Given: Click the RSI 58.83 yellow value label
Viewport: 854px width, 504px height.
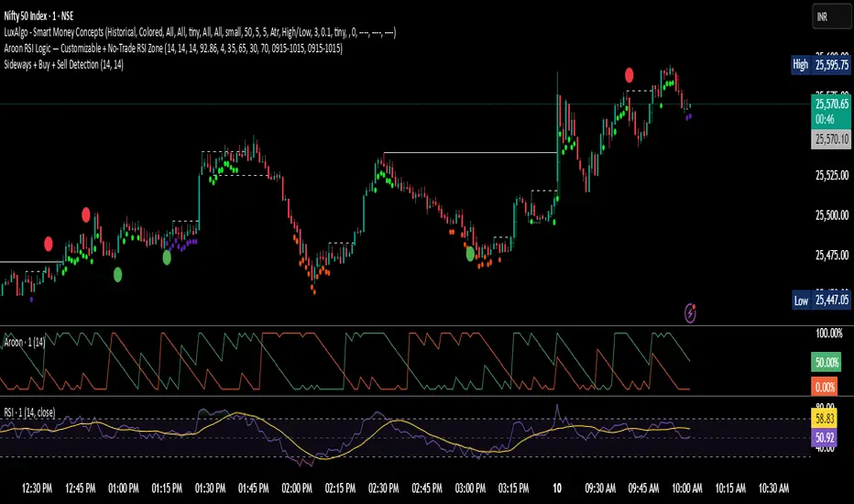Looking at the screenshot, I should [x=825, y=419].
